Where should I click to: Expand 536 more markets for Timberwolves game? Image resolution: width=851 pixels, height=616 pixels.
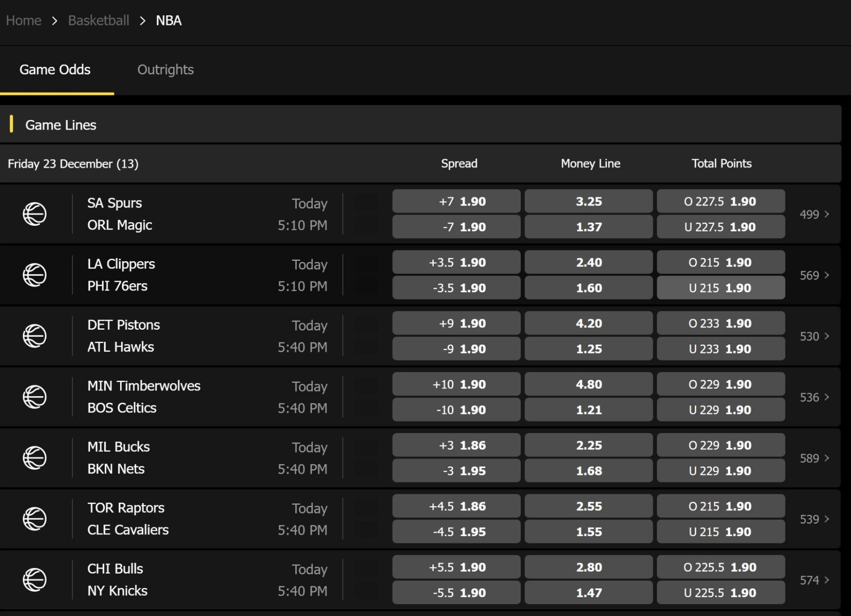814,397
